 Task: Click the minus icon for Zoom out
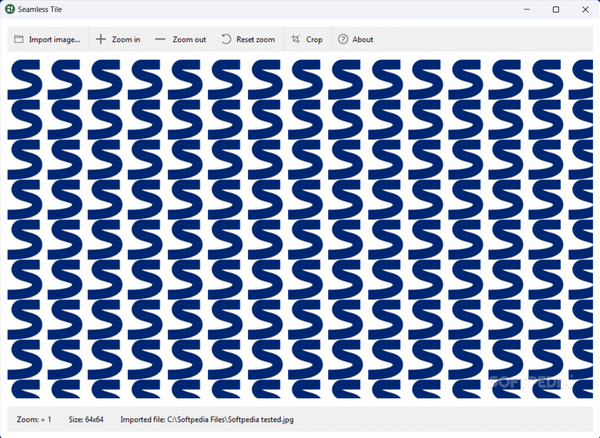(x=160, y=39)
